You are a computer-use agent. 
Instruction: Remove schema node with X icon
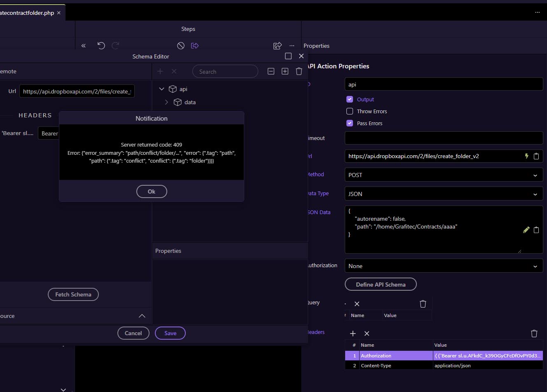click(x=174, y=71)
